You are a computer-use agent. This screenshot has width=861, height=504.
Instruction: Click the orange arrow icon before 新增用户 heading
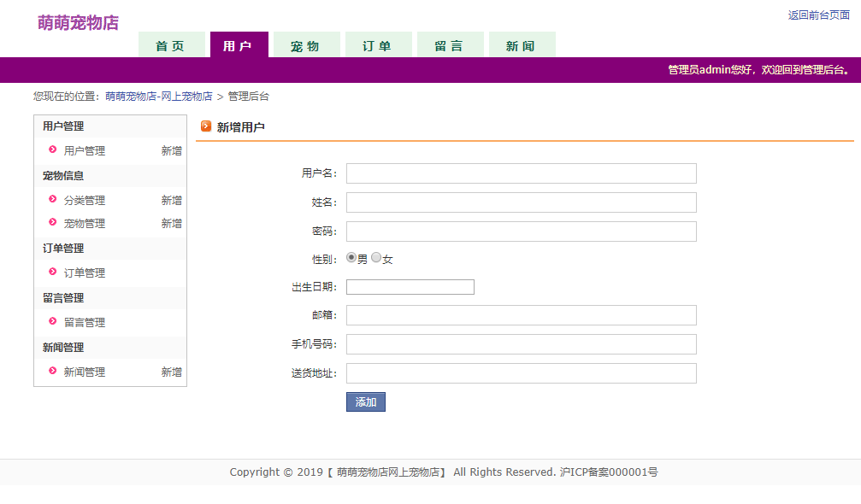(x=205, y=125)
